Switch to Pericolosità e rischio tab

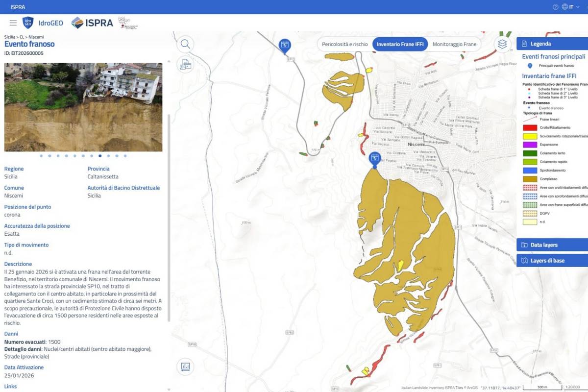(x=344, y=44)
